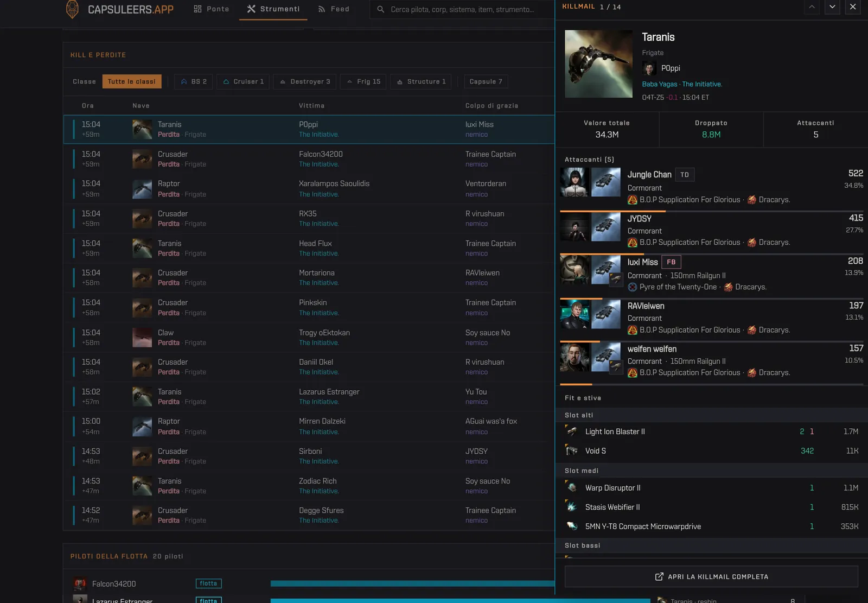This screenshot has width=868, height=603.
Task: Open the Feed tab
Action: [x=334, y=9]
